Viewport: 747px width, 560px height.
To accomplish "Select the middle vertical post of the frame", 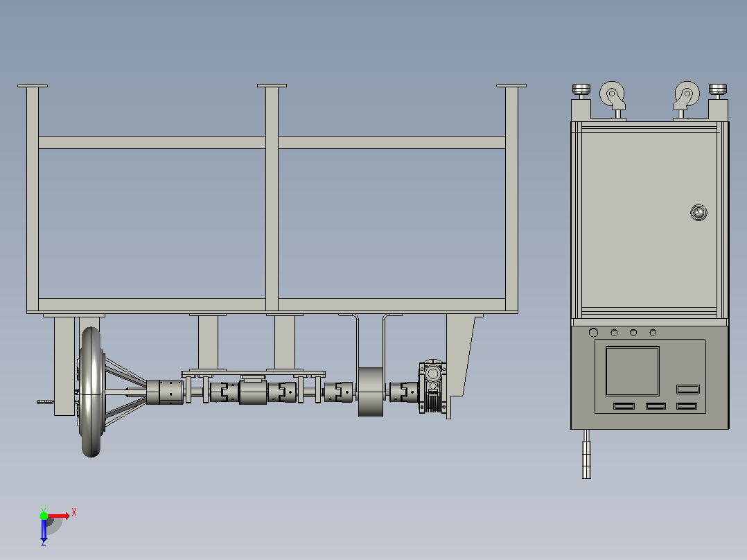I will tap(272, 198).
